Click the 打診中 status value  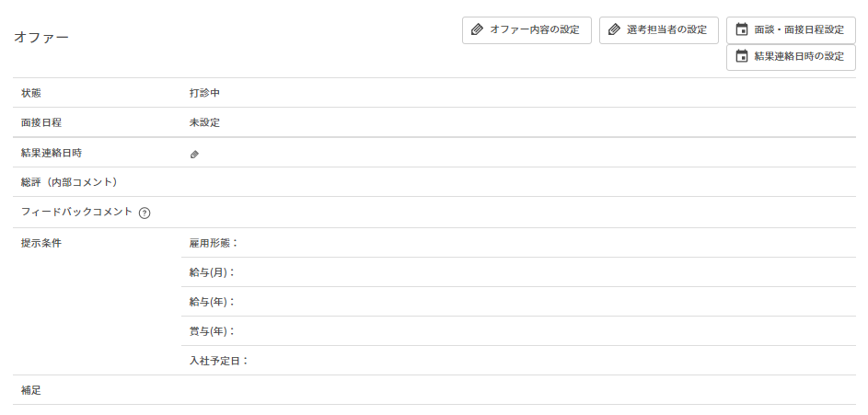pyautogui.click(x=204, y=93)
